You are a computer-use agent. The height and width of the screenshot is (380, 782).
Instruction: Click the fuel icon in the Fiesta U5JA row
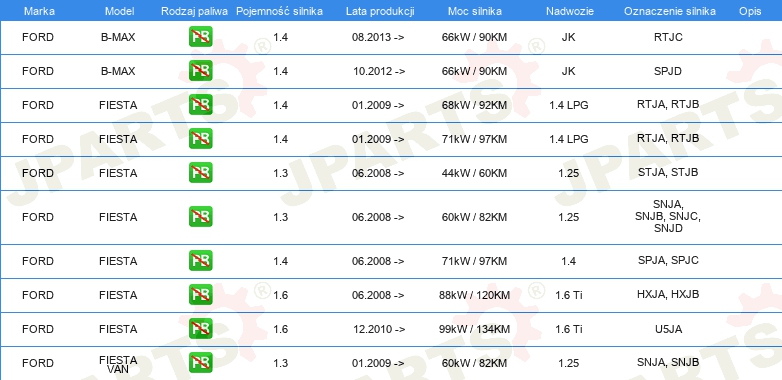[200, 329]
